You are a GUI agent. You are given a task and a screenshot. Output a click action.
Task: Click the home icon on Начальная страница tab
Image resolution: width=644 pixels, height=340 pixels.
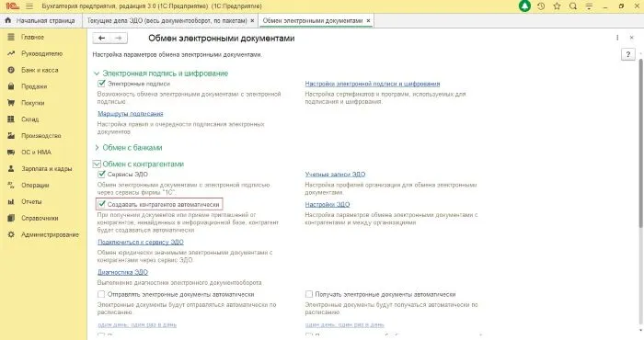[7, 20]
